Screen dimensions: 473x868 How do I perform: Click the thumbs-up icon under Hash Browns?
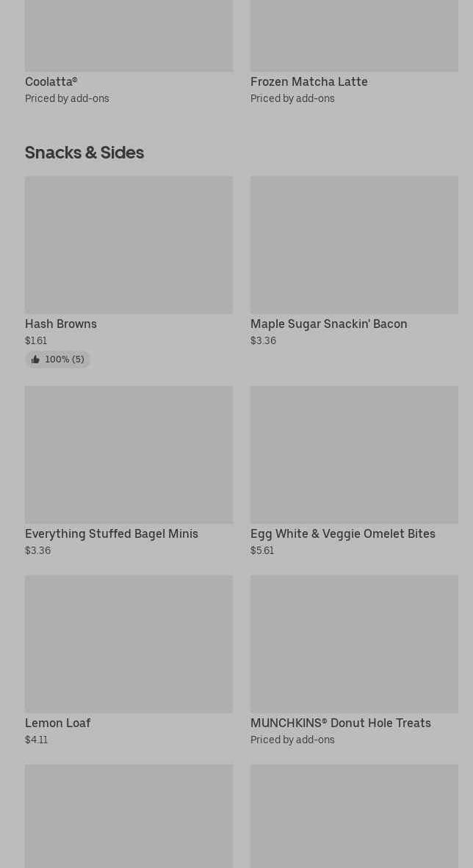pos(35,360)
